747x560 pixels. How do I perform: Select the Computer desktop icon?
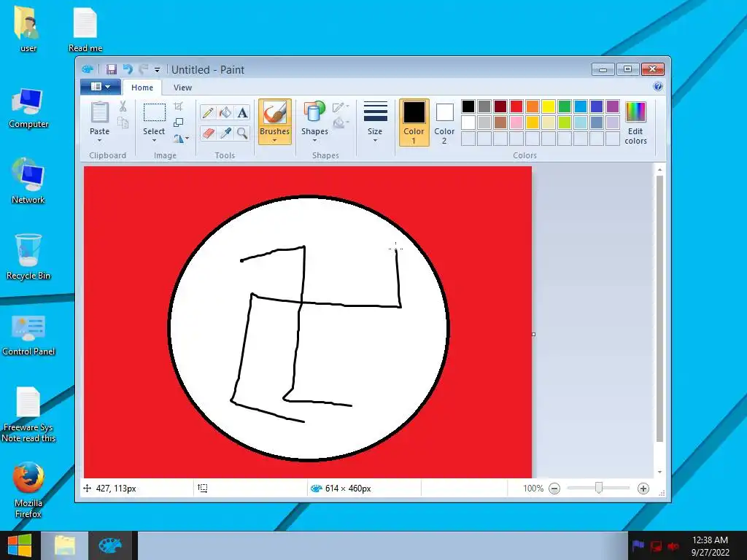coord(28,109)
